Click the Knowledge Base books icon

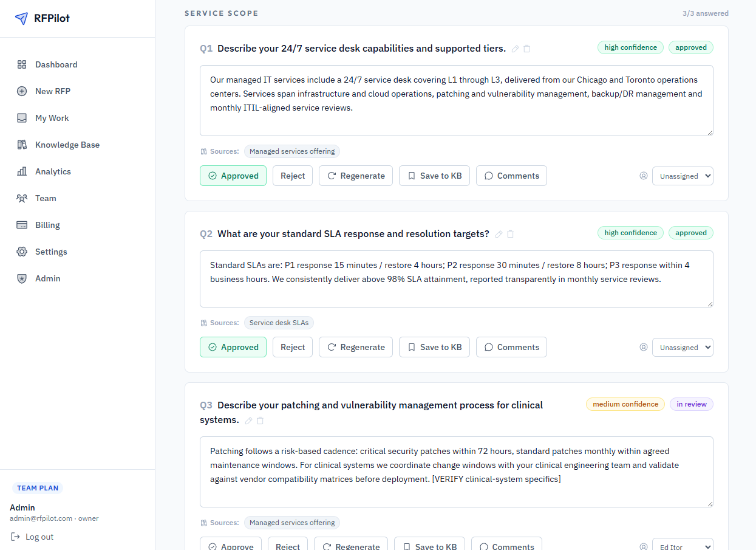pyautogui.click(x=22, y=145)
